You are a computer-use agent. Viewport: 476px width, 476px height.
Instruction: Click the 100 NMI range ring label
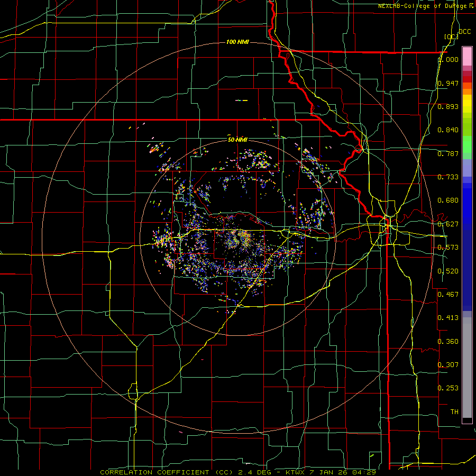tap(237, 42)
